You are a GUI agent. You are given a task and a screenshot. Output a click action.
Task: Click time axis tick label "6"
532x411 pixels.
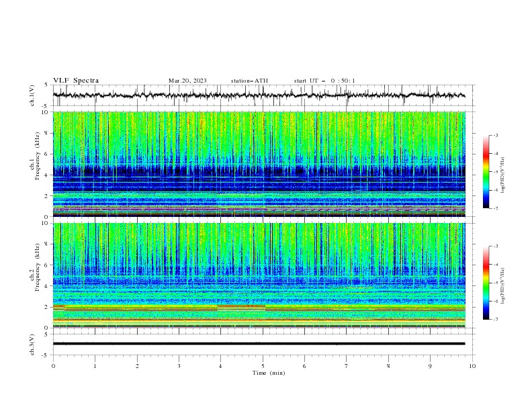pos(304,366)
